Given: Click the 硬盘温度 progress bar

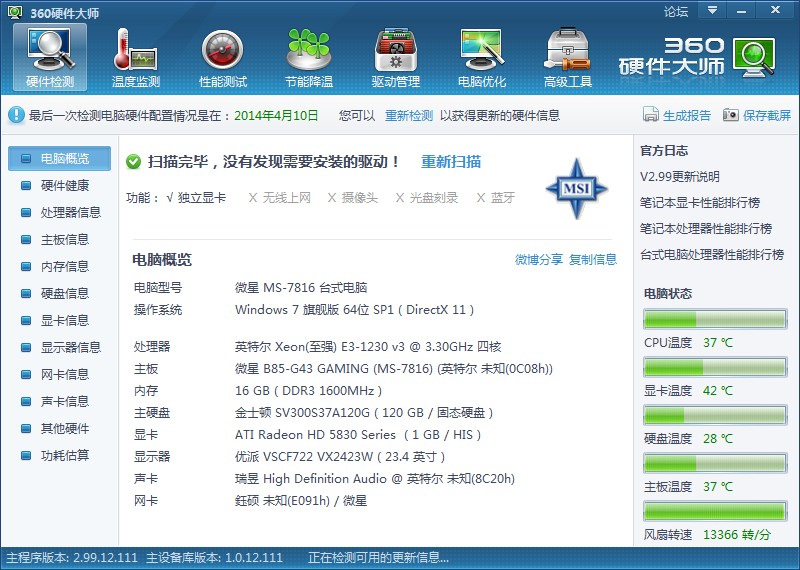Looking at the screenshot, I should point(715,415).
